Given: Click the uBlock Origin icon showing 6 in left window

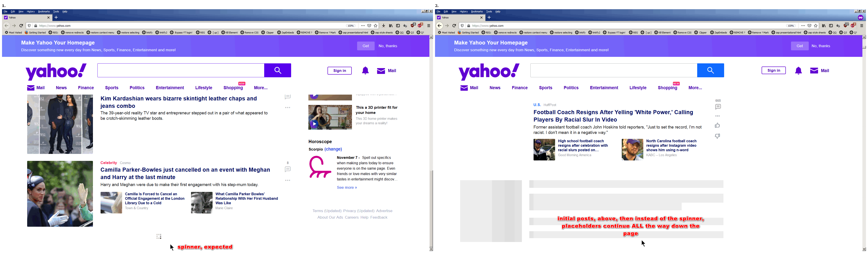Looking at the screenshot, I should pos(413,25).
